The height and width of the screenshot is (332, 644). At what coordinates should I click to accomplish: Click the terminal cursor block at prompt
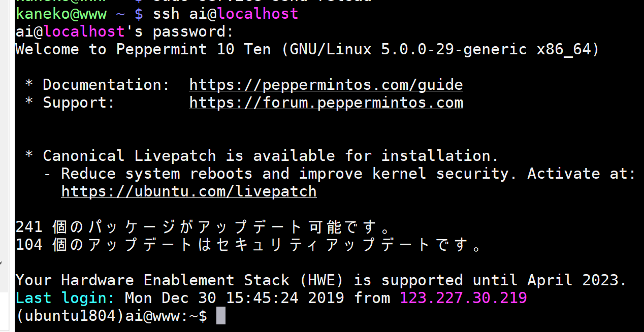pyautogui.click(x=220, y=316)
